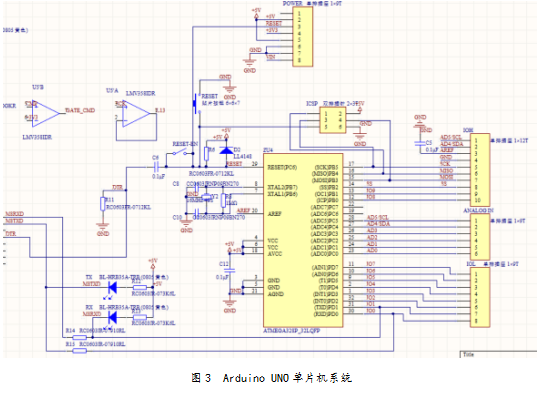Click the RESET push button symbol
The image size is (550, 398).
(x=196, y=103)
